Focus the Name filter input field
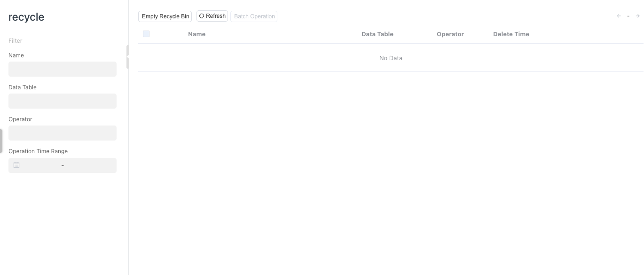644x275 pixels. pyautogui.click(x=63, y=69)
